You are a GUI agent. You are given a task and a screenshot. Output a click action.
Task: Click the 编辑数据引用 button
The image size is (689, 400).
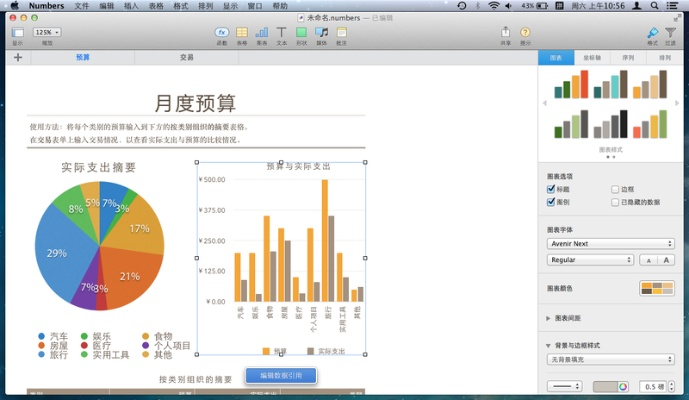pyautogui.click(x=281, y=376)
